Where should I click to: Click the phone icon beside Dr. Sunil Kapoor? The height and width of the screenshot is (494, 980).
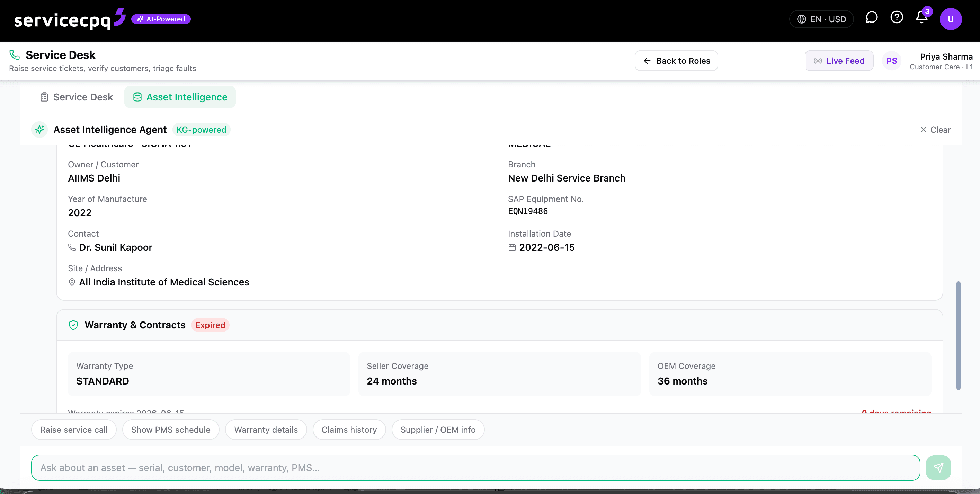coord(72,247)
